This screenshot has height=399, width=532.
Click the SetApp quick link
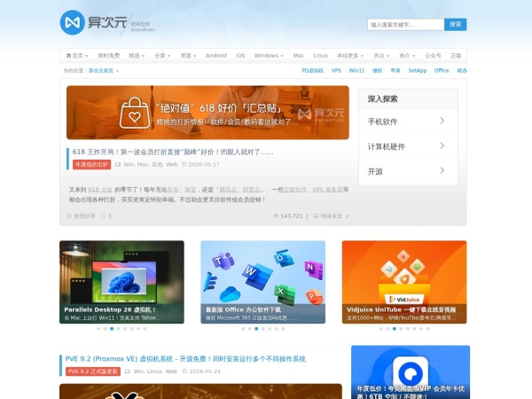click(x=418, y=71)
